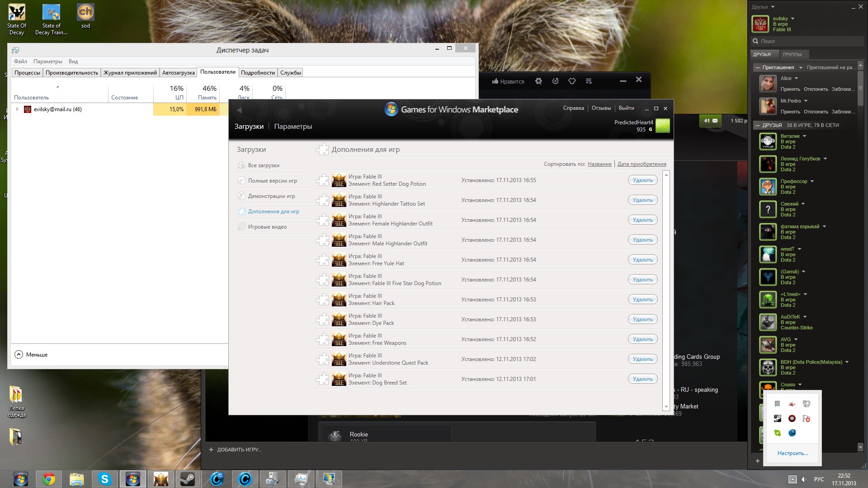Collapse the ДРУЗЬЯ friends group

pyautogui.click(x=758, y=125)
